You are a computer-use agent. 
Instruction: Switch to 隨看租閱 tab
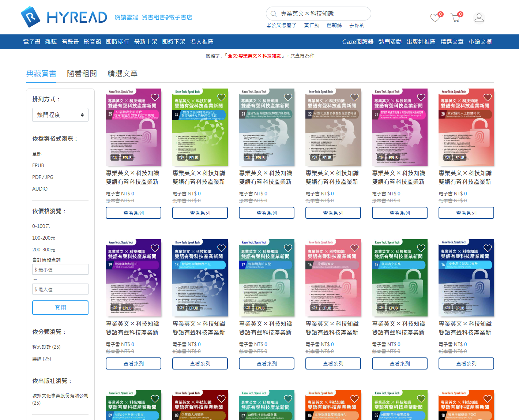point(82,74)
